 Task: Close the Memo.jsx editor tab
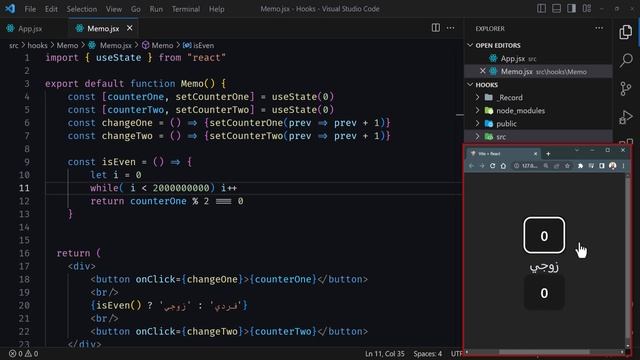[x=129, y=28]
